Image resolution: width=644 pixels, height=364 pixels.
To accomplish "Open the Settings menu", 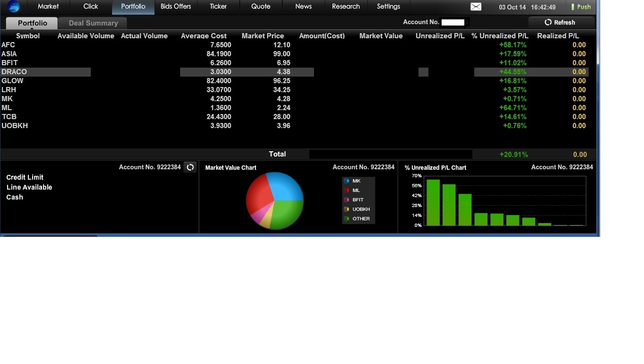I will [389, 7].
